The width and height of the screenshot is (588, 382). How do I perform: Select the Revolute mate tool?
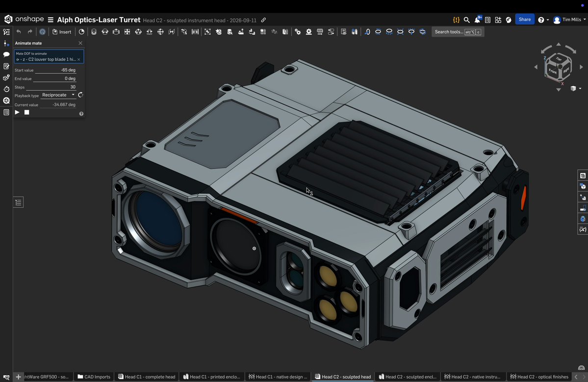click(105, 32)
